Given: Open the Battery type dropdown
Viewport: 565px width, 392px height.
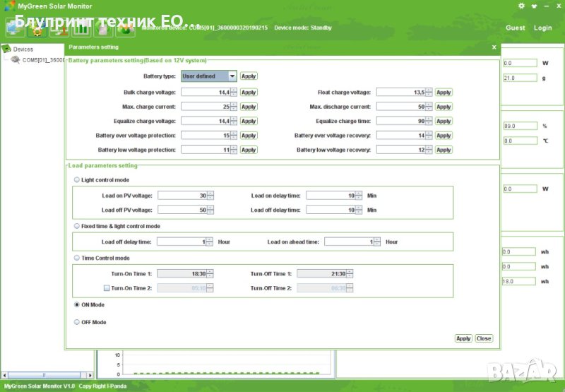Looking at the screenshot, I should pos(232,76).
